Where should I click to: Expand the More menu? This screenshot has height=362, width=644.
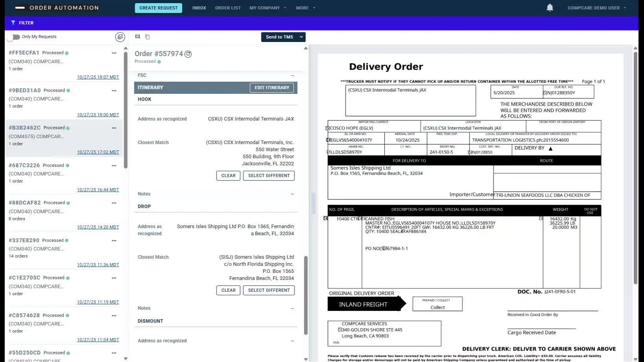click(305, 8)
